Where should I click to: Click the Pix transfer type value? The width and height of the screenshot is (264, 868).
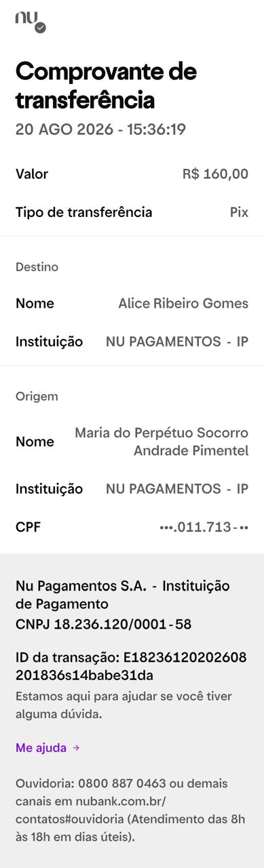[x=239, y=212]
